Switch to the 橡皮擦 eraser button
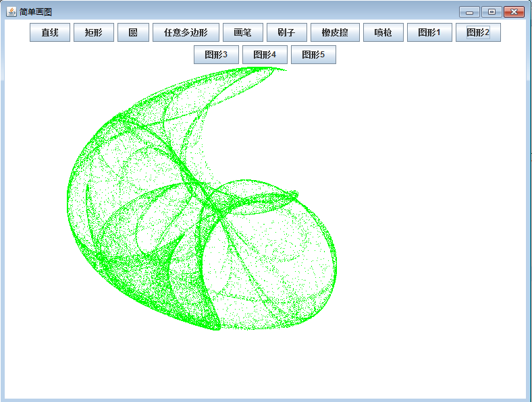The width and height of the screenshot is (532, 402). click(x=335, y=32)
